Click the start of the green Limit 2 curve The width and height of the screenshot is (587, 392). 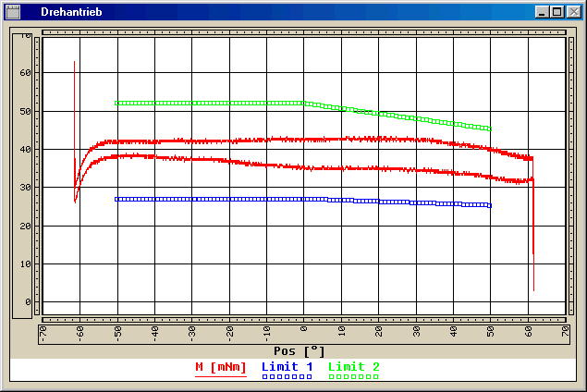point(116,103)
